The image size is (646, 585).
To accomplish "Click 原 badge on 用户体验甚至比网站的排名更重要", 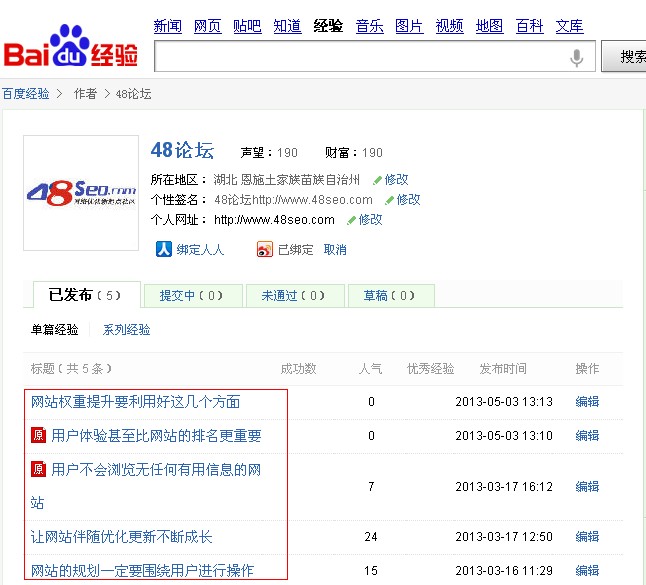I will (x=38, y=435).
